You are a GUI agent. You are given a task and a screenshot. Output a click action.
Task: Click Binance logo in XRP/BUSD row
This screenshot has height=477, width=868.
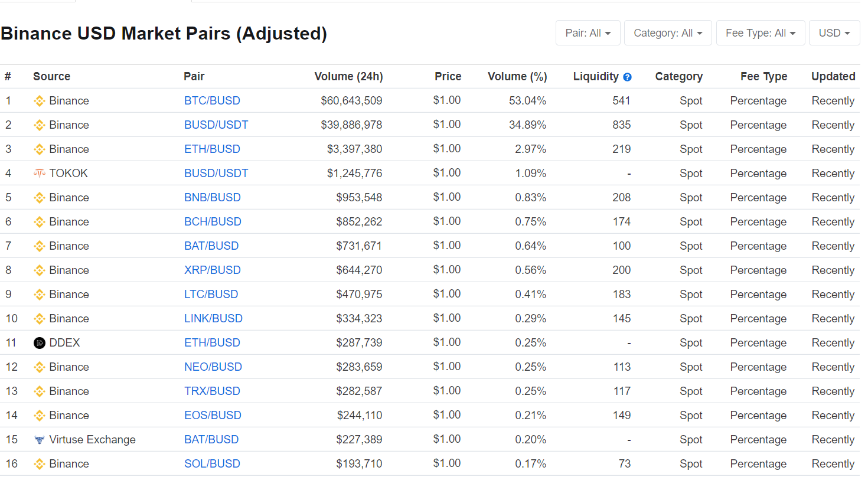click(x=40, y=270)
